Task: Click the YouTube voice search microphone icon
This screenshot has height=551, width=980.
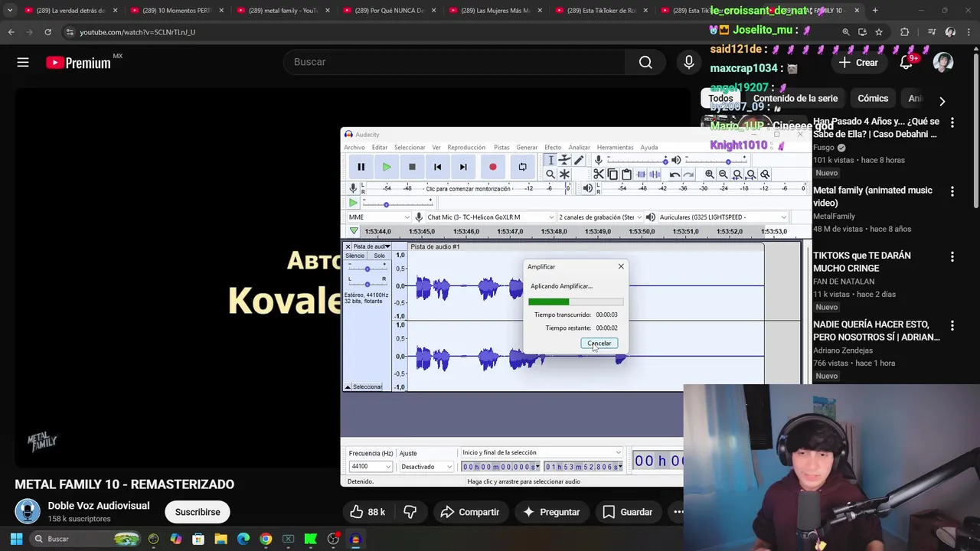Action: click(x=689, y=62)
